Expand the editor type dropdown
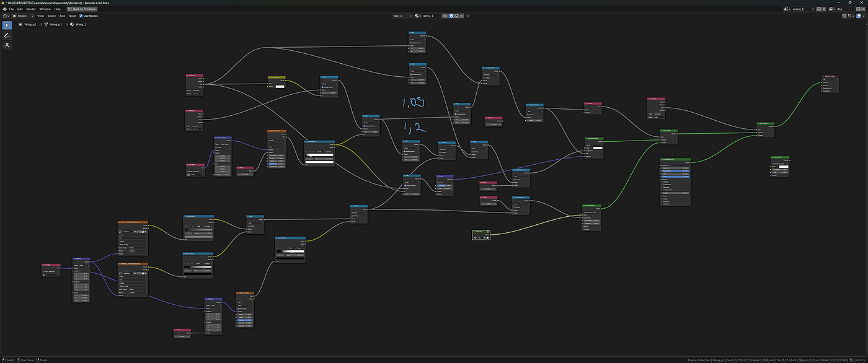The height and width of the screenshot is (363, 868). [6, 16]
